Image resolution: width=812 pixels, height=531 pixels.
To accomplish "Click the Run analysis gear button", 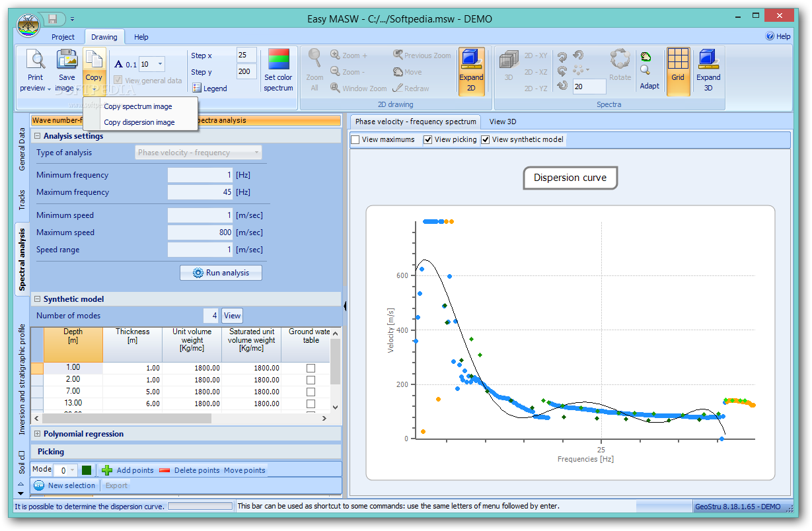I will point(221,273).
